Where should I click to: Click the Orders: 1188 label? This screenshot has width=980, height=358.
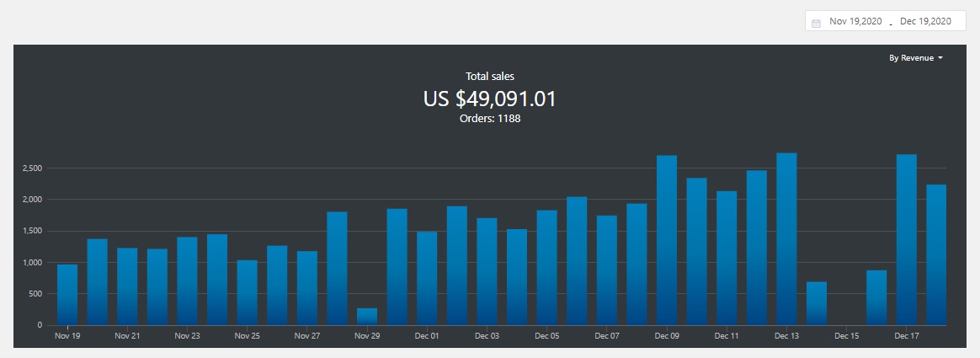click(x=489, y=119)
